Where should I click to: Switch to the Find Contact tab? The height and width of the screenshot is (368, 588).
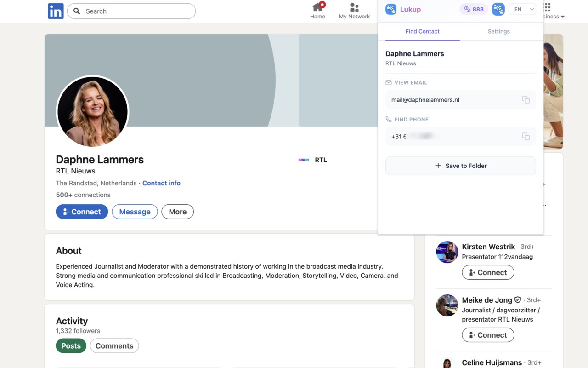pyautogui.click(x=423, y=31)
